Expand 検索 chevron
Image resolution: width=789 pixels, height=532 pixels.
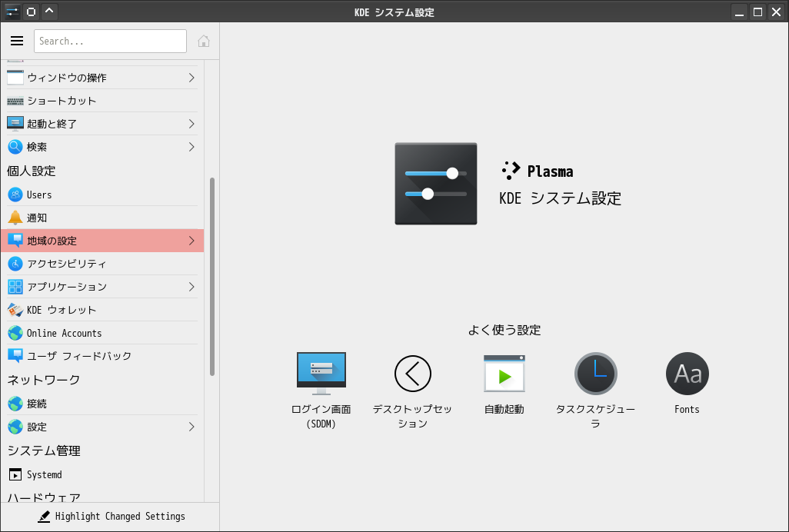191,147
